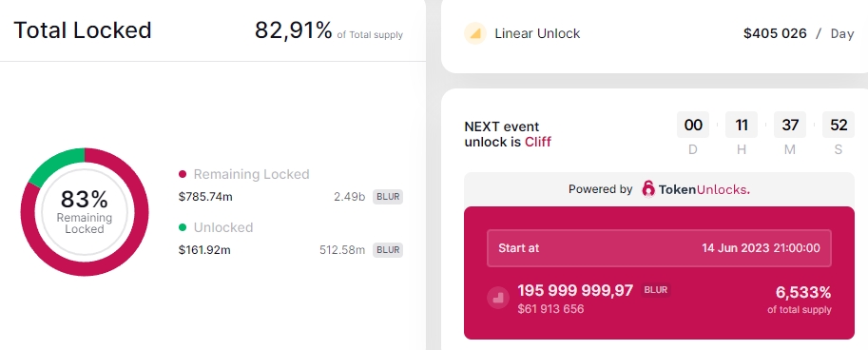Click the TokenUnlocks lock logo icon
The height and width of the screenshot is (350, 868).
[648, 189]
